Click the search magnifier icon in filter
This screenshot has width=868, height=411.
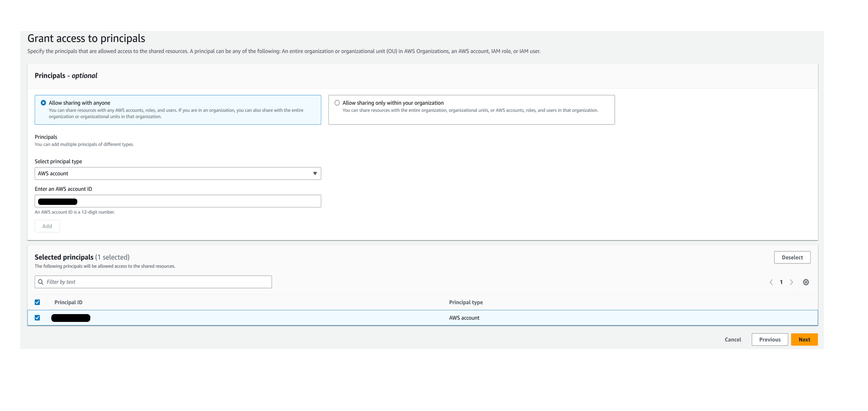(41, 282)
